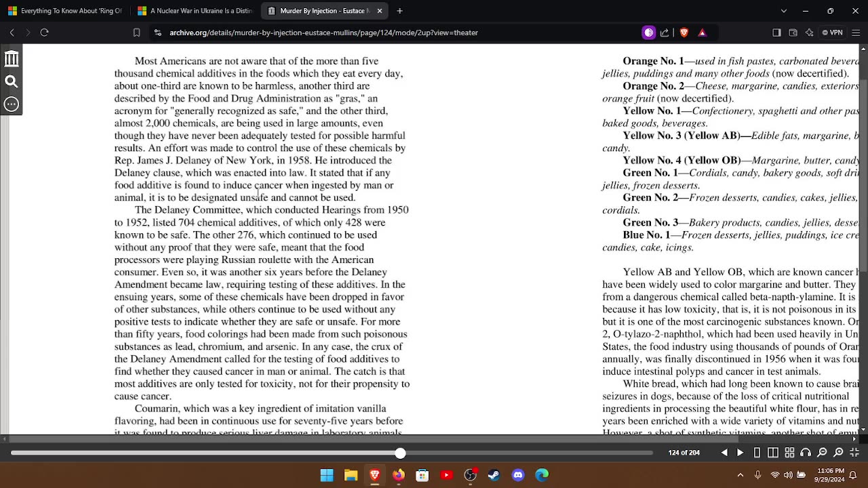
Task: Open YouTube app from taskbar
Action: pyautogui.click(x=446, y=475)
